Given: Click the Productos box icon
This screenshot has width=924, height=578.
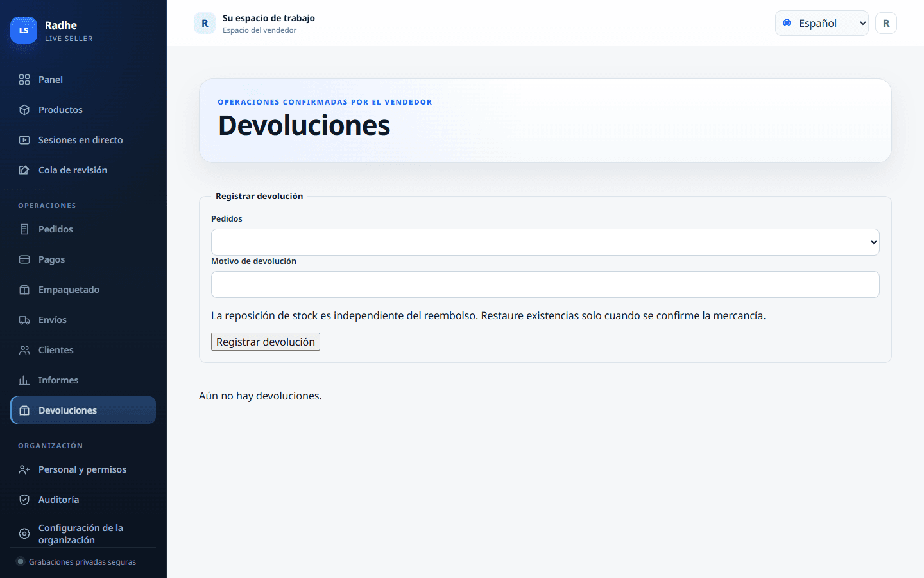Looking at the screenshot, I should 24,110.
